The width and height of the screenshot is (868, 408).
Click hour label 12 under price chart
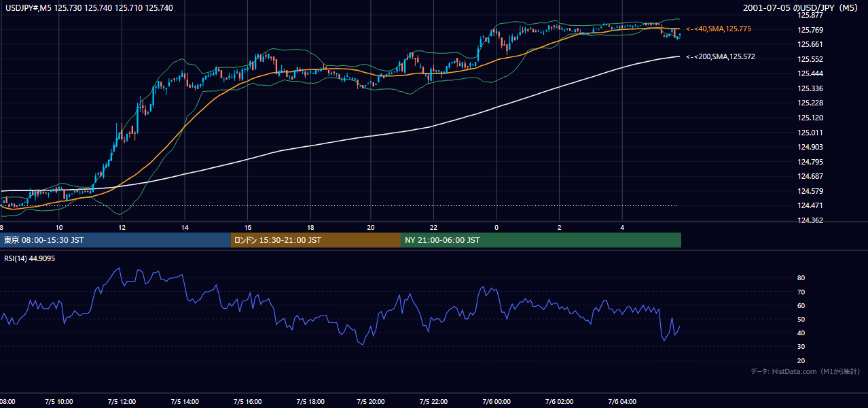122,227
